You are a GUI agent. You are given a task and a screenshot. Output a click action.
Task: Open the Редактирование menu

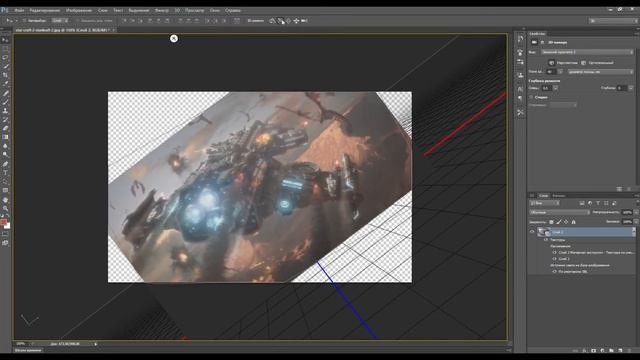[x=45, y=10]
